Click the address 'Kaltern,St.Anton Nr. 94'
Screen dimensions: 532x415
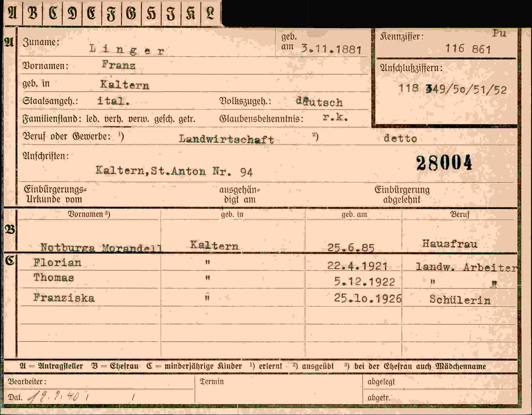click(x=174, y=171)
